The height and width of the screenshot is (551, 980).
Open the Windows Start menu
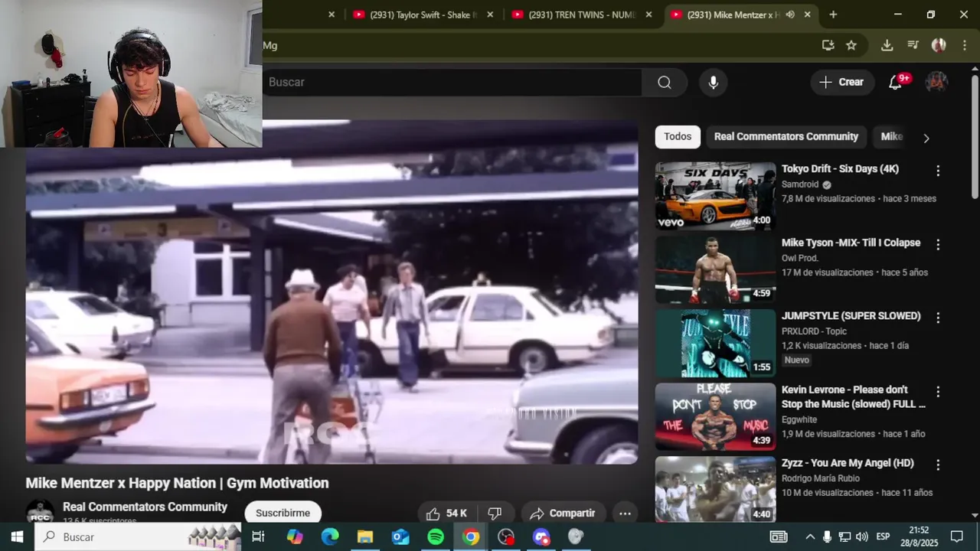(17, 537)
